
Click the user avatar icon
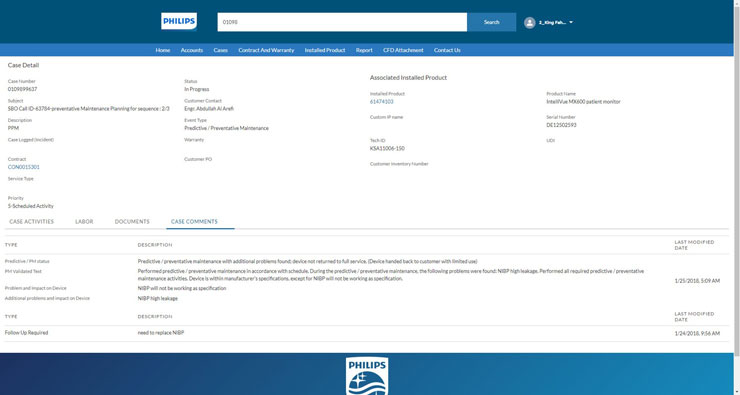point(530,23)
